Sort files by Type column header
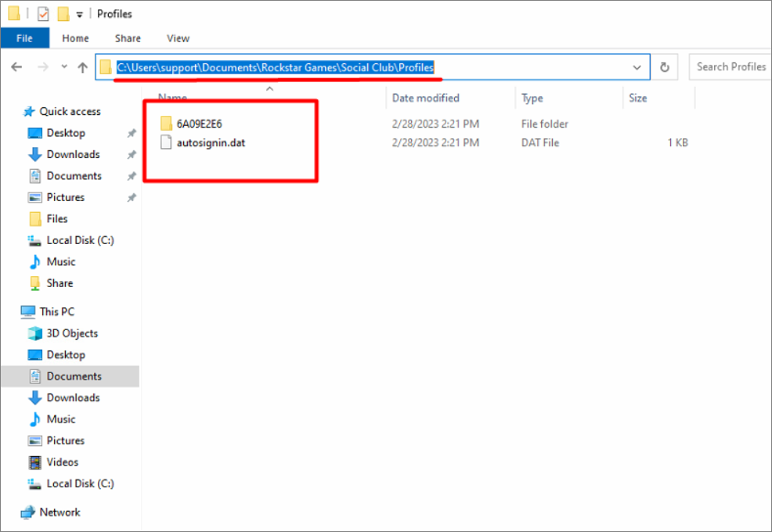The height and width of the screenshot is (532, 772). pos(532,98)
